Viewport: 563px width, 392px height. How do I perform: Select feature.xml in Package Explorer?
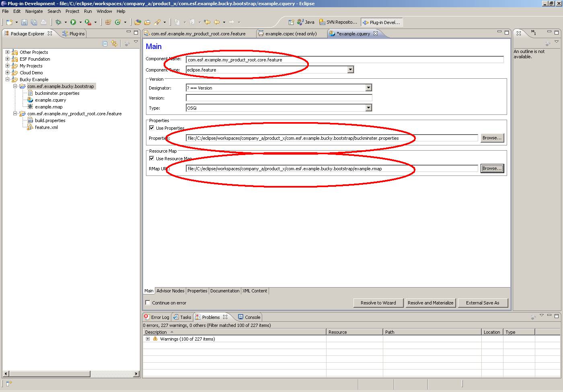46,127
